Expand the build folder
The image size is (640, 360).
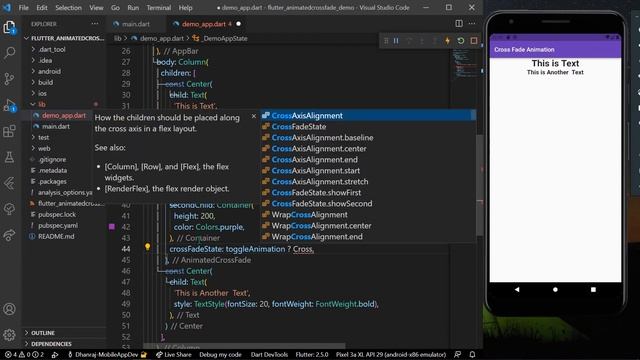click(45, 82)
